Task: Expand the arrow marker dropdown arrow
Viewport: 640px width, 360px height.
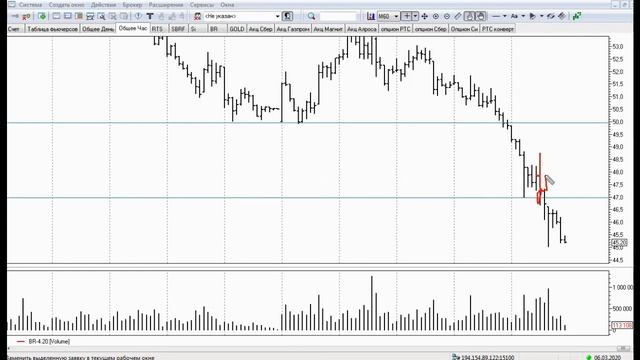Action: 542,16
